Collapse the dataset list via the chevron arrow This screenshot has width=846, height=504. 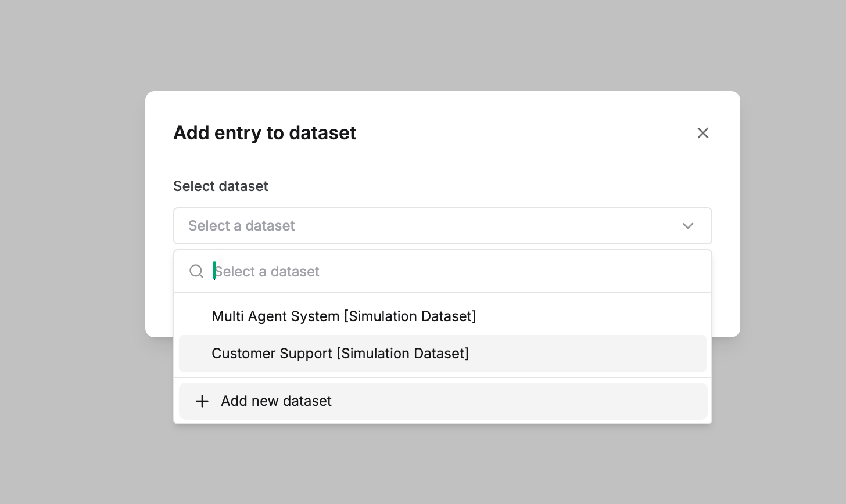click(x=688, y=226)
